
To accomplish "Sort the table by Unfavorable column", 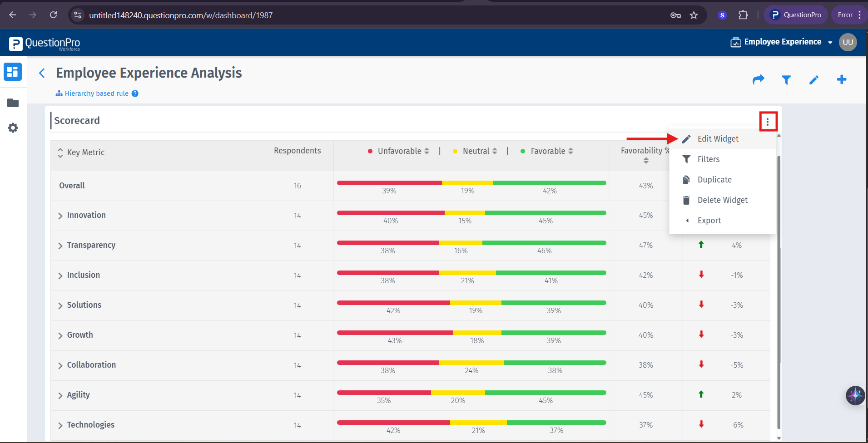I will pyautogui.click(x=427, y=151).
